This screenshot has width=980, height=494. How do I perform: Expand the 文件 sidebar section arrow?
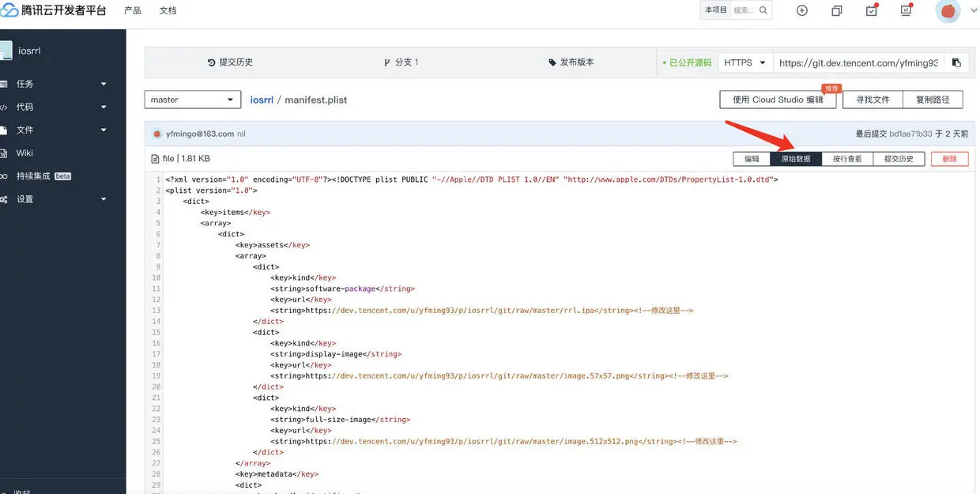point(104,130)
